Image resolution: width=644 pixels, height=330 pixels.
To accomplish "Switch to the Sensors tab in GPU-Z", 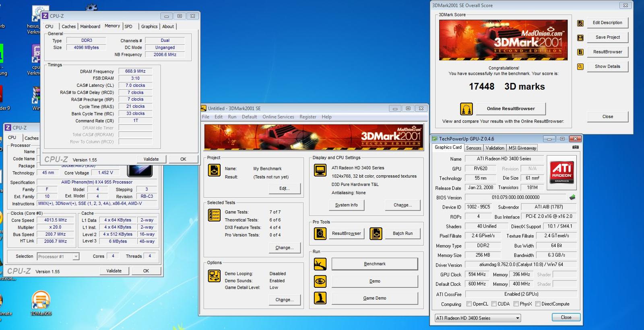I will 474,148.
